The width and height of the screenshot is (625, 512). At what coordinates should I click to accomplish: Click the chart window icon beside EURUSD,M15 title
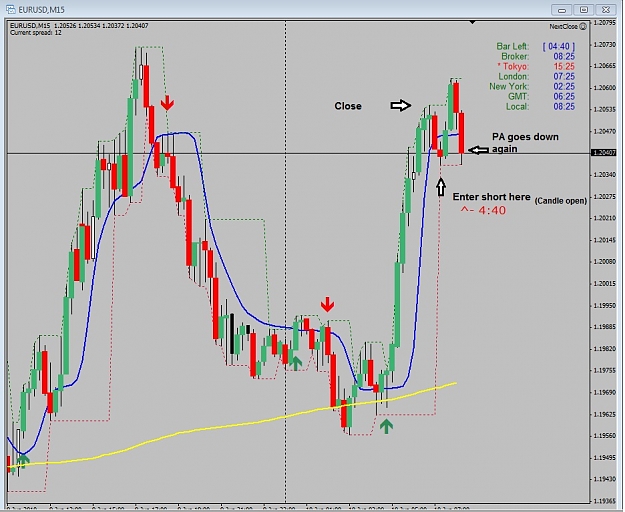[x=11, y=9]
